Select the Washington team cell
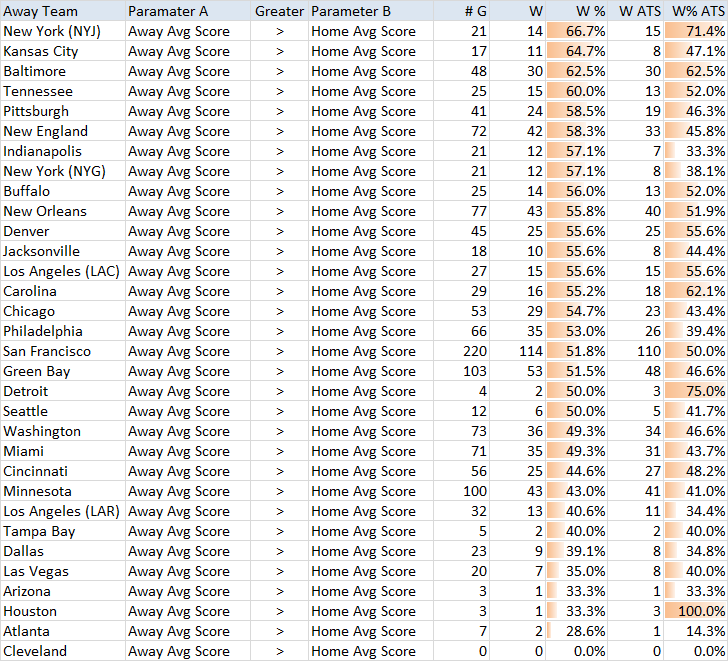This screenshot has height=661, width=728. [63, 430]
